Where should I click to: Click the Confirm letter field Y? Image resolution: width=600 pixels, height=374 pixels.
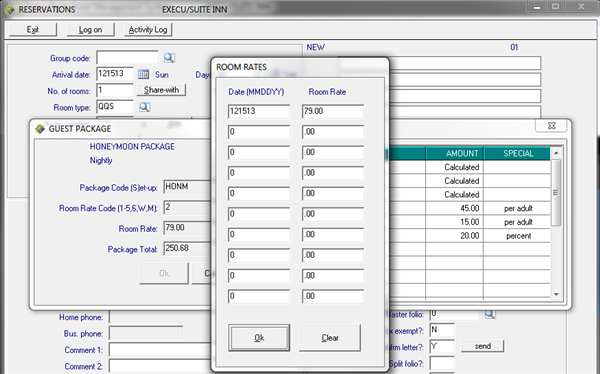[442, 346]
